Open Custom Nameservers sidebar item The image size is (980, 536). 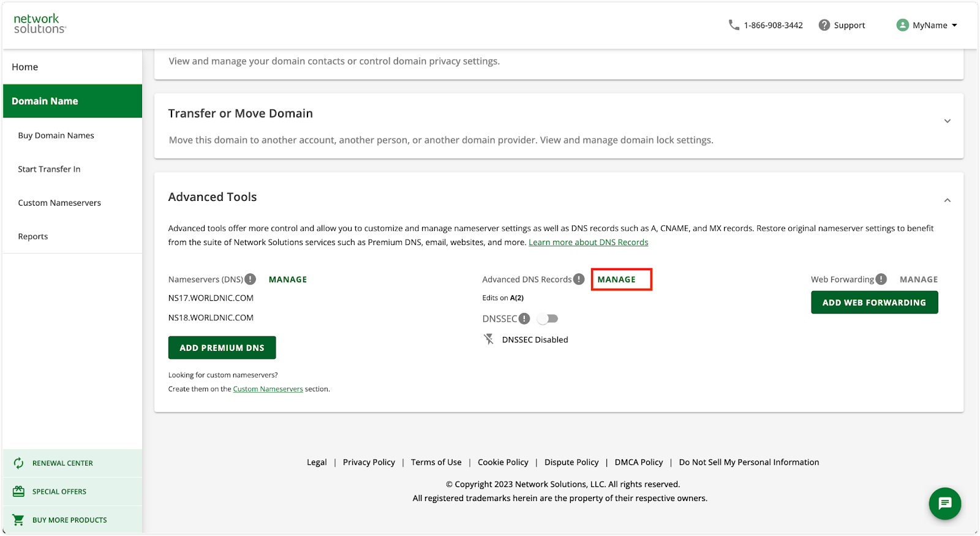[59, 203]
